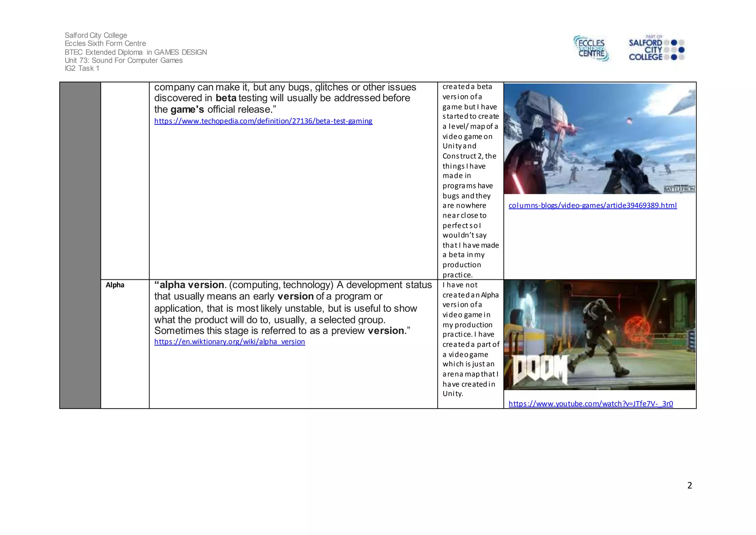Click the columns-blogs video-games article link

(x=592, y=206)
